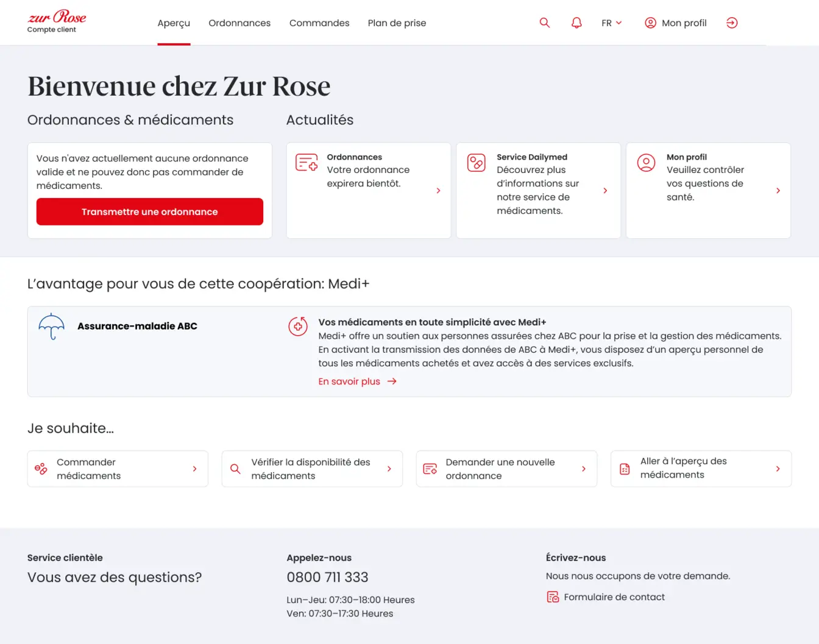
Task: Go to the Ordonnances navigation tab
Action: [239, 23]
